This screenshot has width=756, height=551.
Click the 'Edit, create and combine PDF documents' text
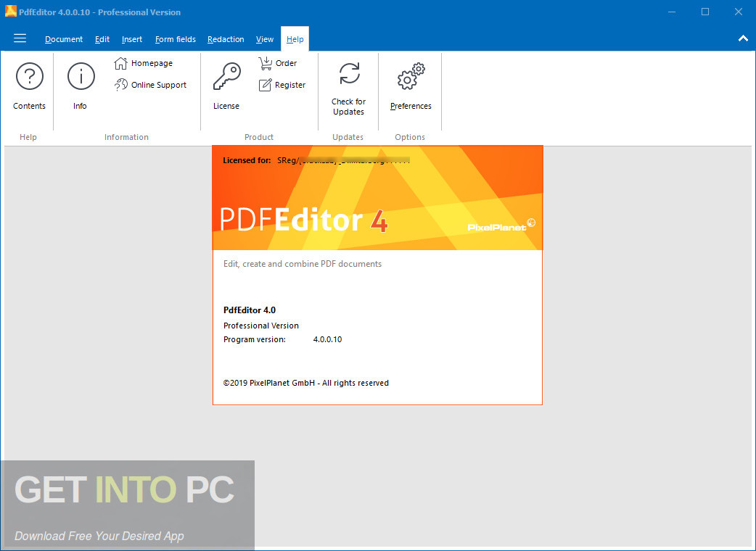(x=303, y=264)
